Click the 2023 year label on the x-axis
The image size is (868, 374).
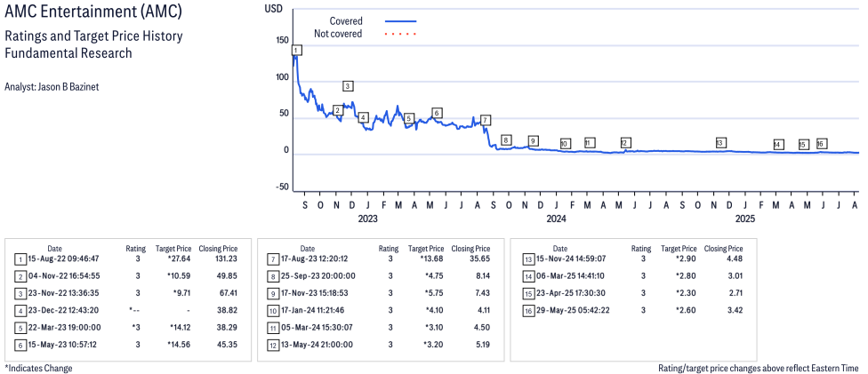click(x=367, y=219)
